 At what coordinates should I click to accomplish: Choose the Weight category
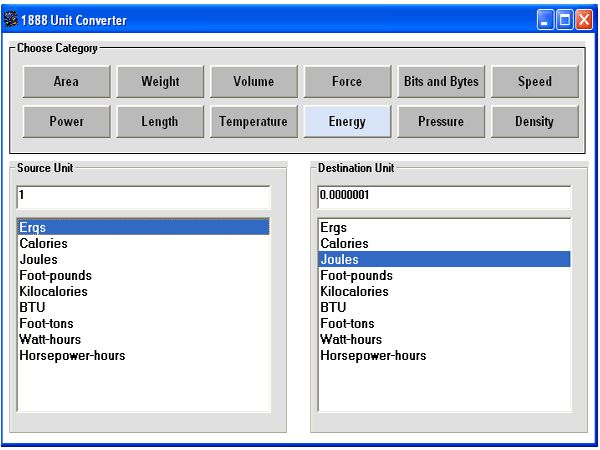point(160,82)
